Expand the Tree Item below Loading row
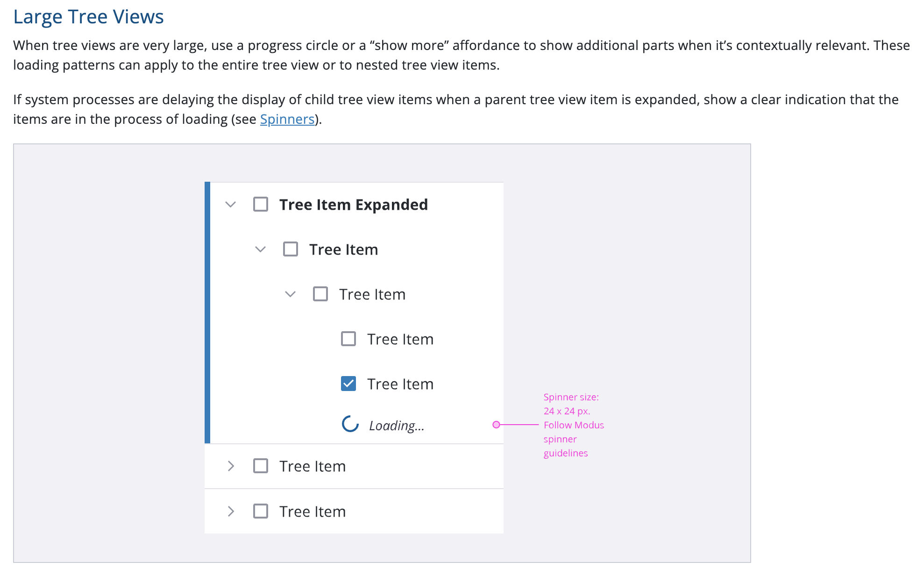This screenshot has height=583, width=924. click(231, 466)
